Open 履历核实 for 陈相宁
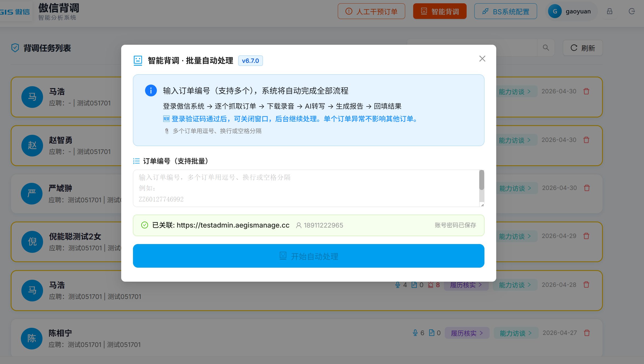Screen dimensions: 644x364 [x=467, y=333]
